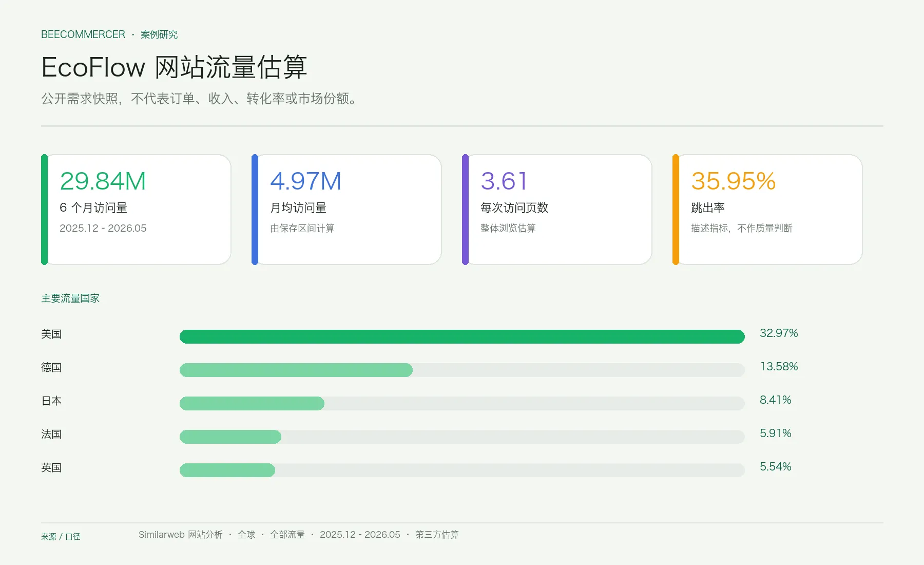Click the 13.58% value
This screenshot has width=924, height=565.
779,366
